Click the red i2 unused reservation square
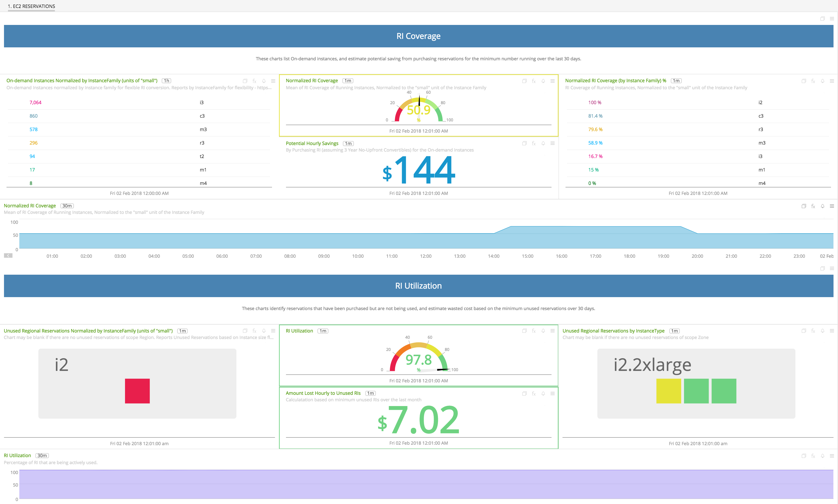The height and width of the screenshot is (504, 838). pos(137,391)
